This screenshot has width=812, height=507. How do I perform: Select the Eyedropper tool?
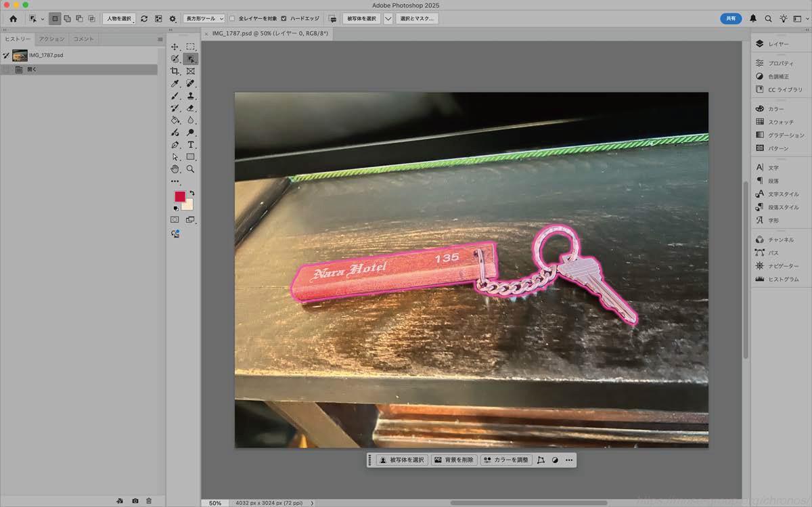point(175,83)
